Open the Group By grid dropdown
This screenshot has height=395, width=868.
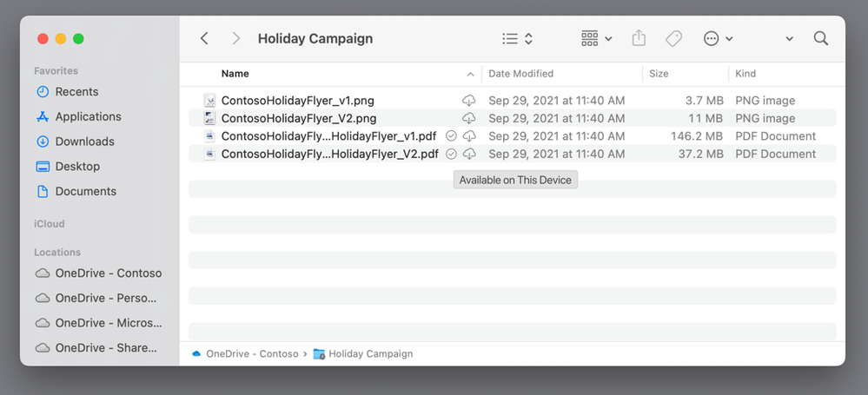pos(596,38)
